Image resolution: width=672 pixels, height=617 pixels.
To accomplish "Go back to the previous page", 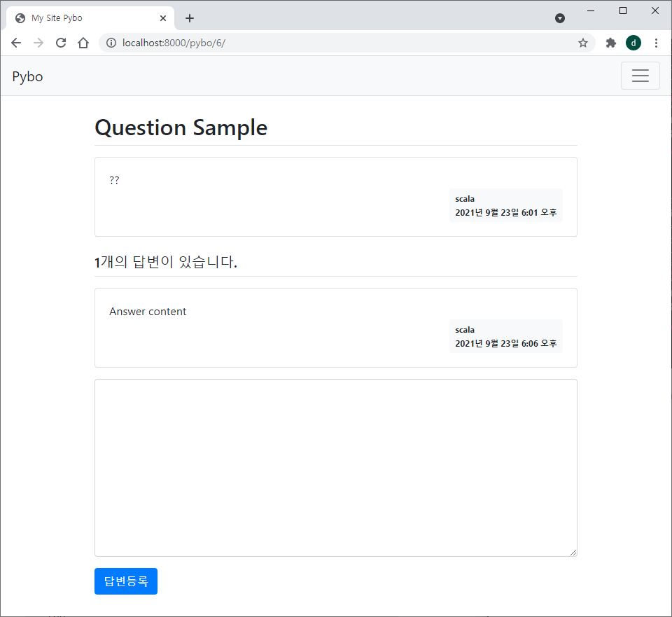I will coord(16,43).
